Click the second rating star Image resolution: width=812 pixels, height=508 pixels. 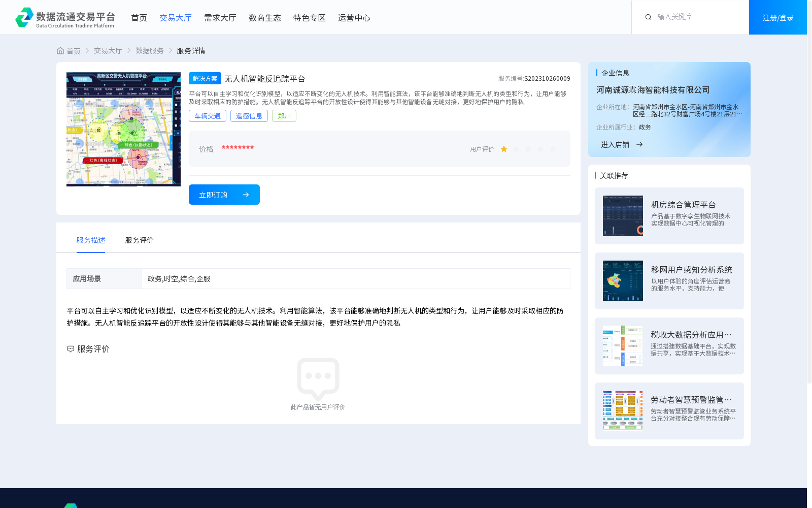pos(516,149)
